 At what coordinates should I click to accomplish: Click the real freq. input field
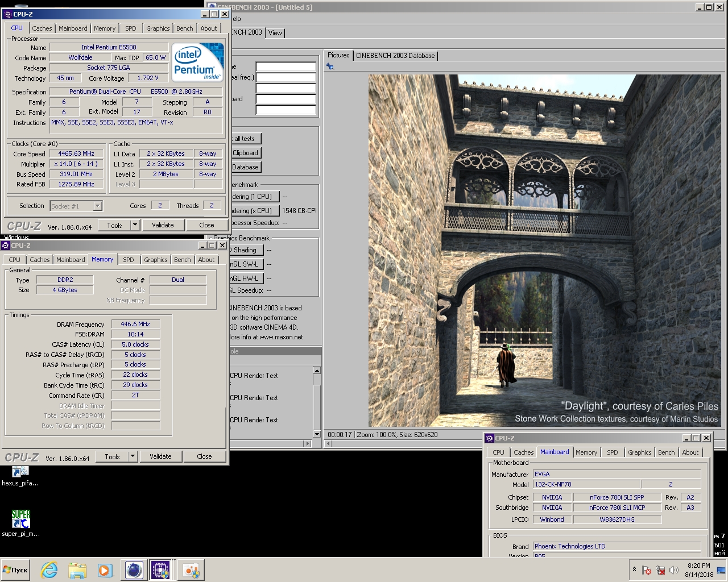pos(286,77)
